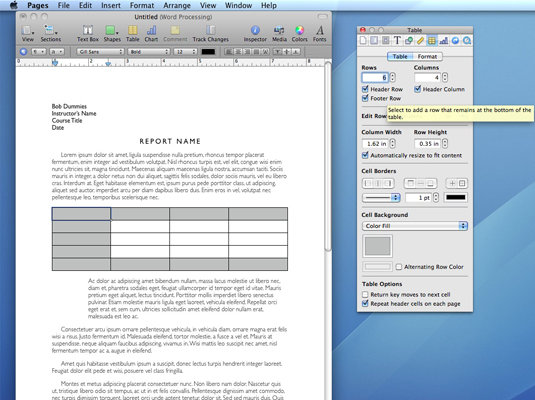The height and width of the screenshot is (400, 535).
Task: Open the QuickTime inspector pane icon
Action: pyautogui.click(x=467, y=41)
